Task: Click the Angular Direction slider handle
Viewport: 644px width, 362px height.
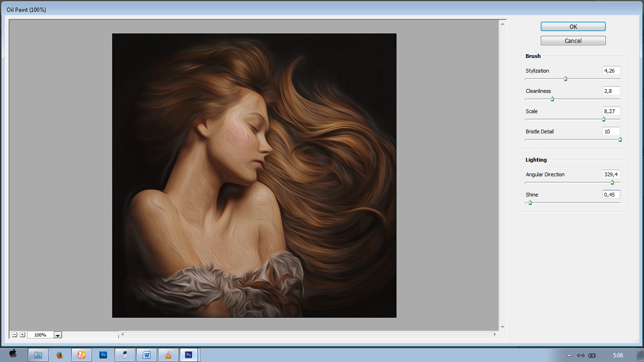Action: coord(612,182)
